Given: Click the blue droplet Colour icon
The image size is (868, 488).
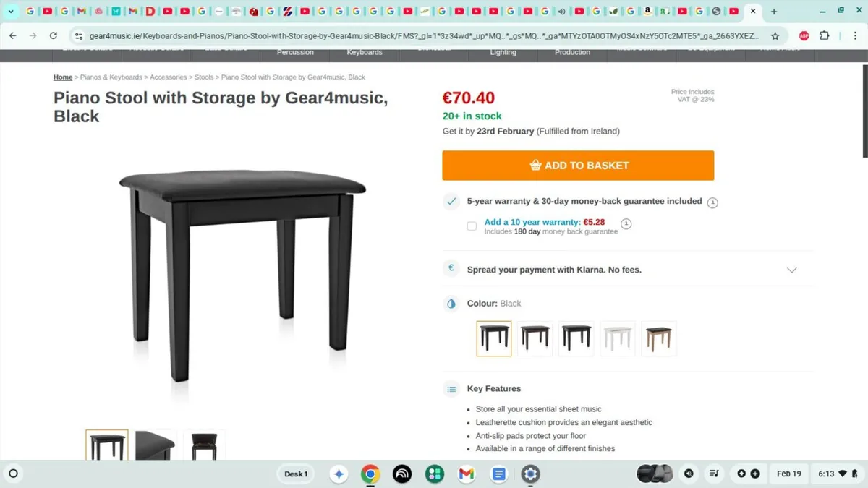Looking at the screenshot, I should pyautogui.click(x=451, y=303).
